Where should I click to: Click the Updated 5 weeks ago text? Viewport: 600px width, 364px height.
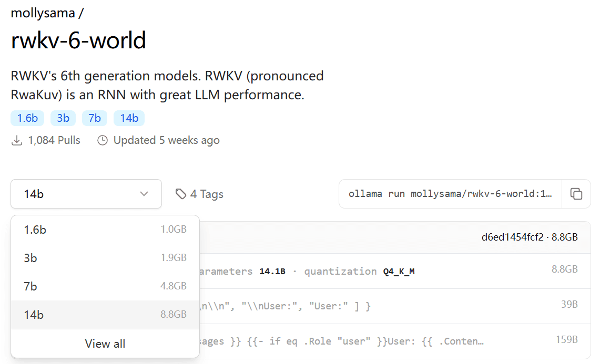(167, 140)
